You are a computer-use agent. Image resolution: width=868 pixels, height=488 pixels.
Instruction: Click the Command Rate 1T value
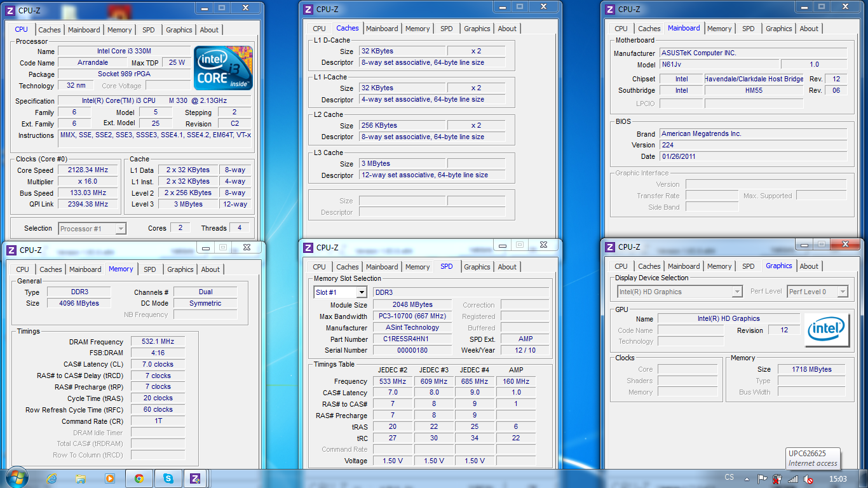coord(158,421)
